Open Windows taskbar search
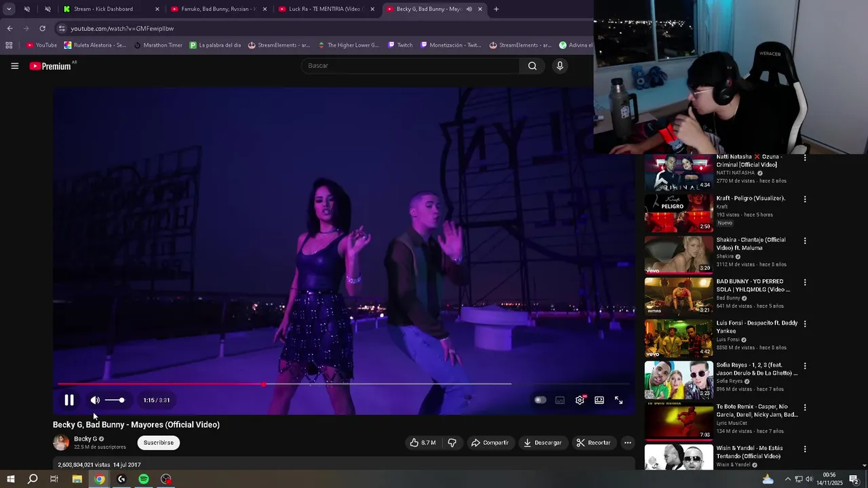 pyautogui.click(x=33, y=479)
